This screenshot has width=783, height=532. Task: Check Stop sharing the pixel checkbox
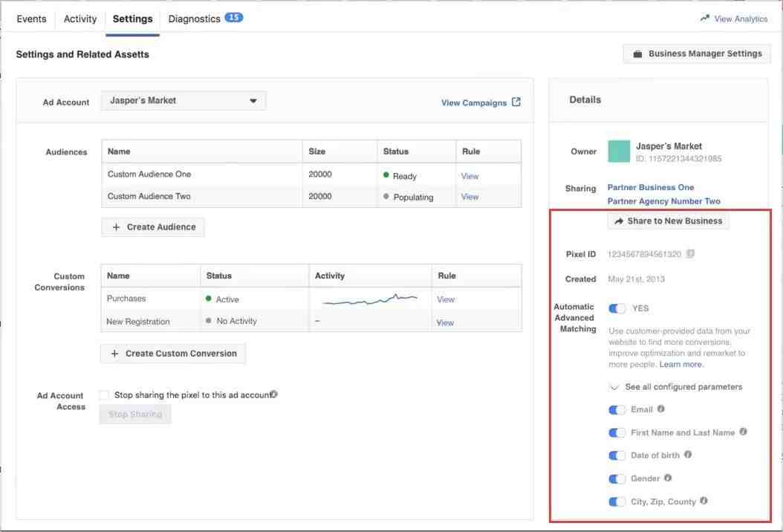click(x=104, y=395)
